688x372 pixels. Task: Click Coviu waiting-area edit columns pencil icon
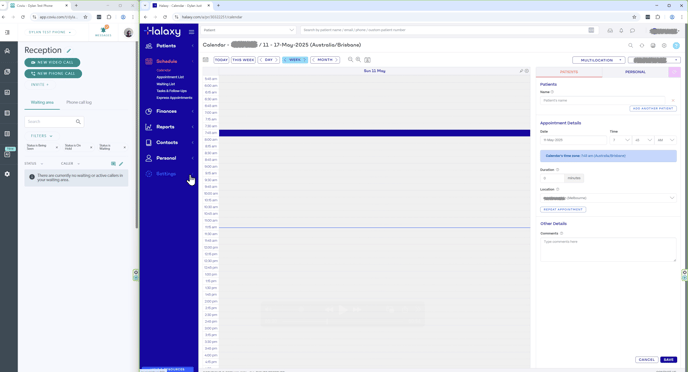[x=121, y=164]
